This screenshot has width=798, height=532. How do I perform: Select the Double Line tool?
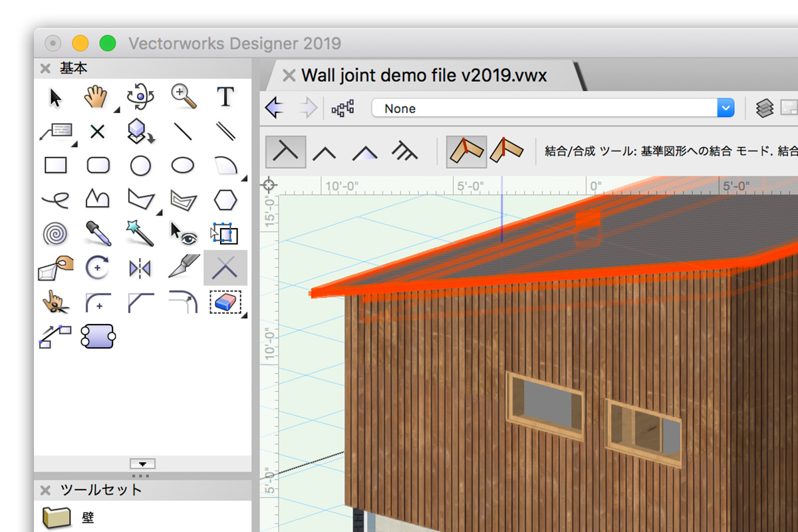coord(225,132)
